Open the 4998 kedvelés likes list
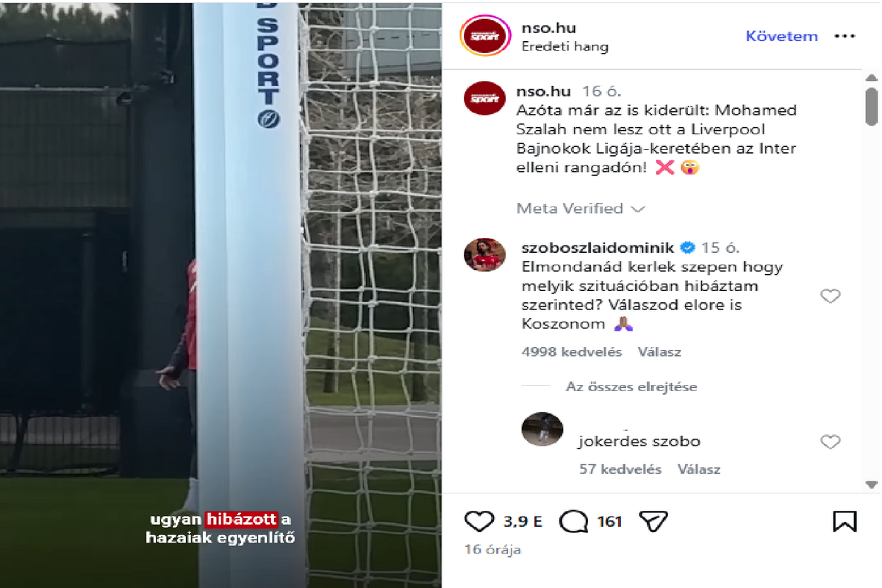 point(572,352)
